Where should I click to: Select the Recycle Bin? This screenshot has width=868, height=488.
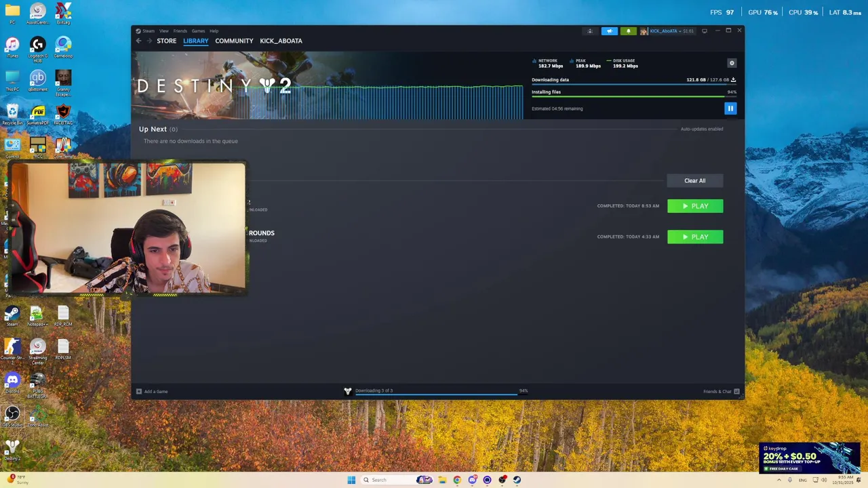(12, 114)
